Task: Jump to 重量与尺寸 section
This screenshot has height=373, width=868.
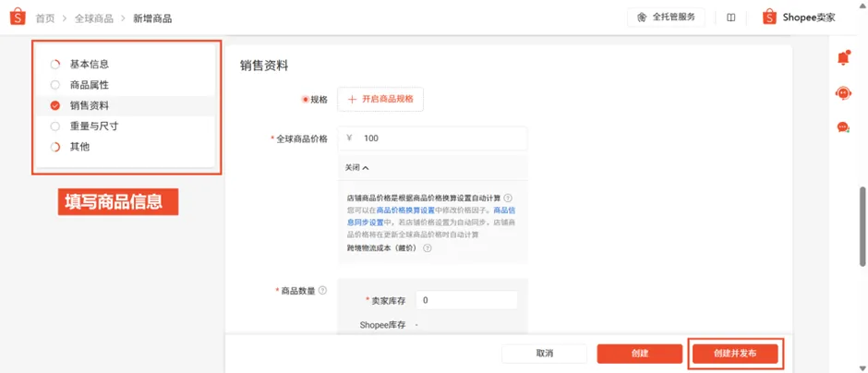Action: coord(94,126)
